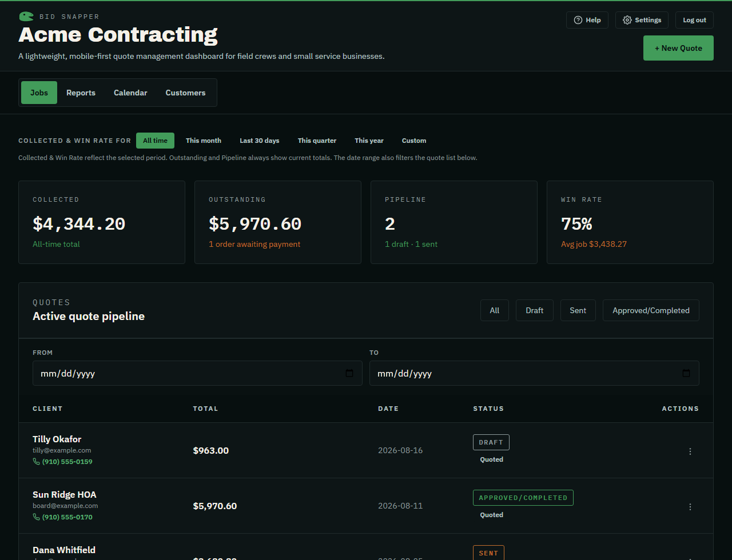Click the Win Rate 75% card
This screenshot has height=560, width=732.
point(630,222)
